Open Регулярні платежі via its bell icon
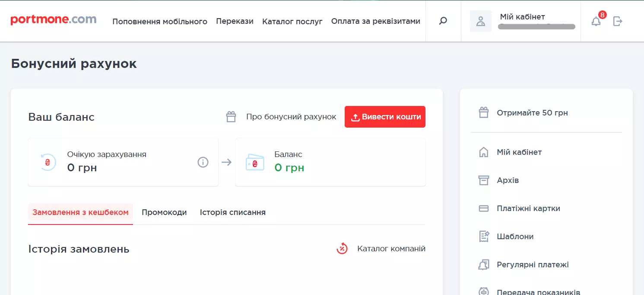Viewport: 644px width, 295px height. [483, 264]
